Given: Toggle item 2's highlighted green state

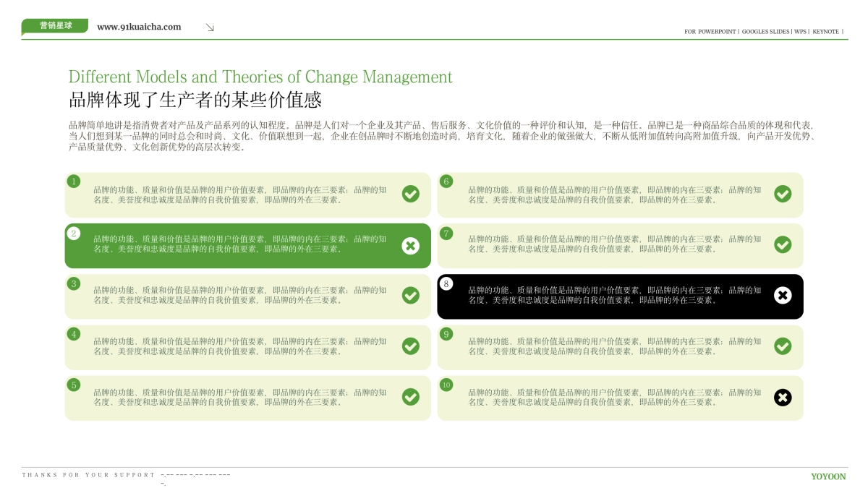Looking at the screenshot, I should coord(246,246).
